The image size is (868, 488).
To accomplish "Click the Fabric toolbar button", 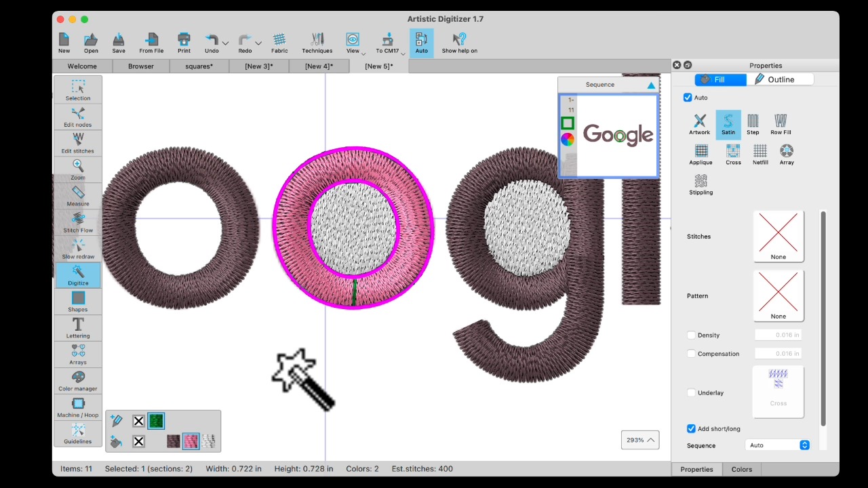I will pos(279,43).
